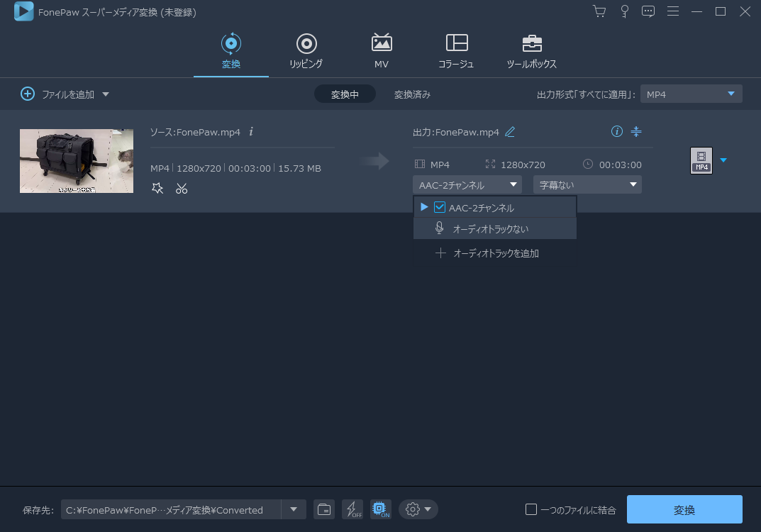This screenshot has height=532, width=761.
Task: Choose オーディオトラックを追加 option
Action: point(494,253)
